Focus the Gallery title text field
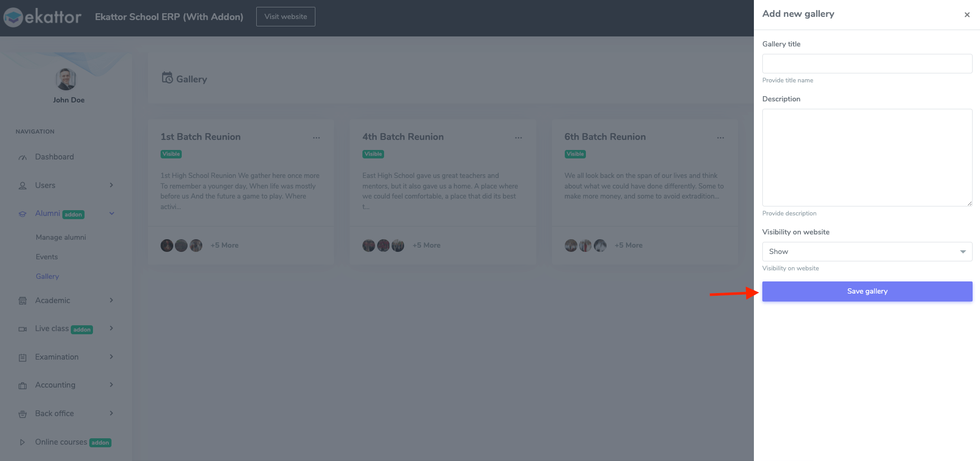Image resolution: width=980 pixels, height=461 pixels. point(867,63)
